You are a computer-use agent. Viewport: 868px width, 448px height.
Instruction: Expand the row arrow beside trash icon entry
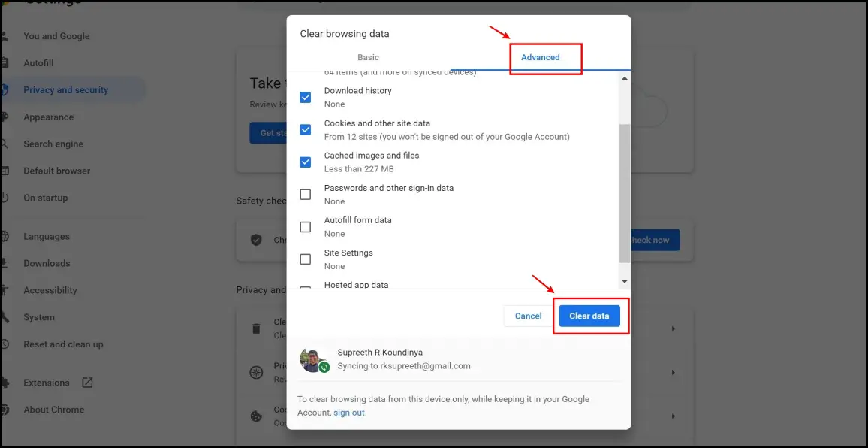673,328
